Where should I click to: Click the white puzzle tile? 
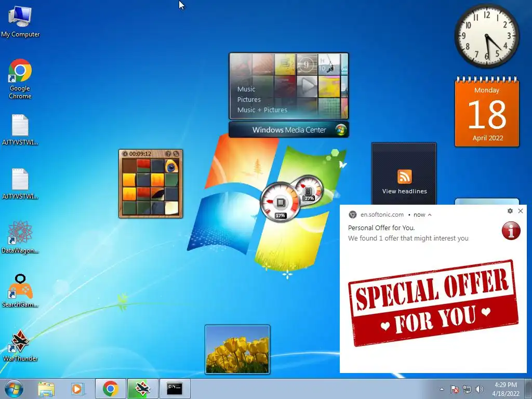(x=171, y=208)
